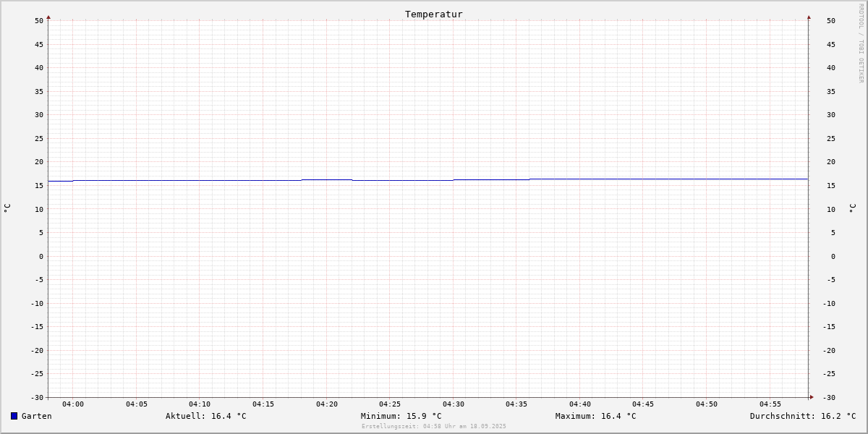868x434 pixels.
Task: Click the 50 label on left axis
Action: click(x=39, y=20)
